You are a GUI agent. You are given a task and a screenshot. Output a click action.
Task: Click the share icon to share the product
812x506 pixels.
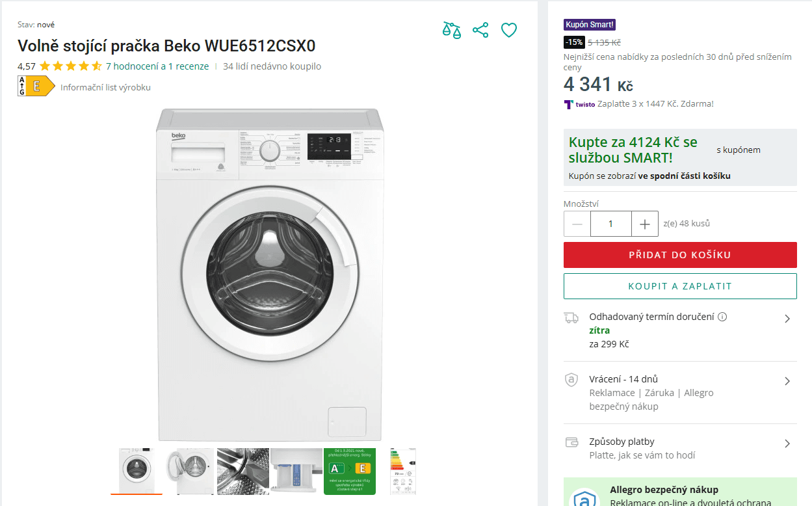coord(480,29)
